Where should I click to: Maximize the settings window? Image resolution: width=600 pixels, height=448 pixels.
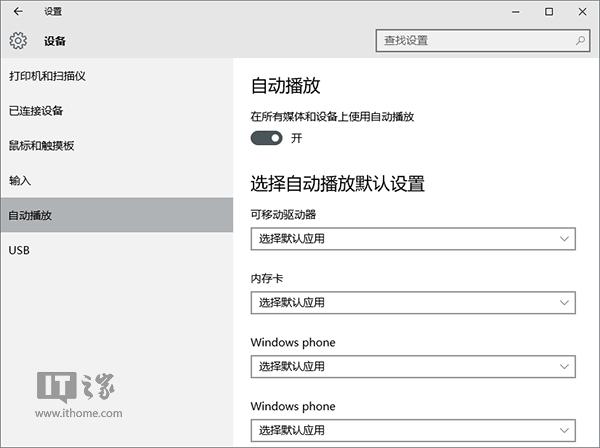pyautogui.click(x=549, y=12)
